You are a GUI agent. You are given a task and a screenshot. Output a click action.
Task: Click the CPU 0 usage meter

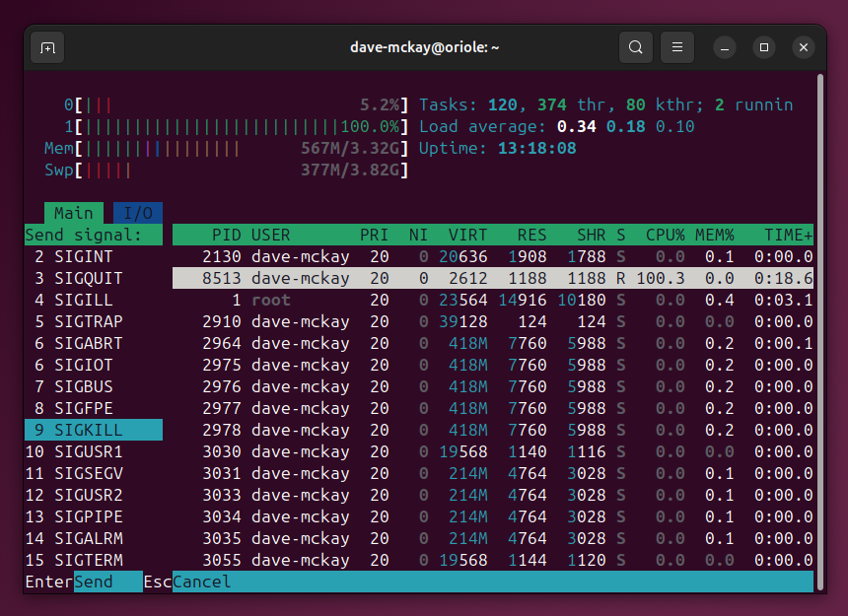[x=237, y=104]
